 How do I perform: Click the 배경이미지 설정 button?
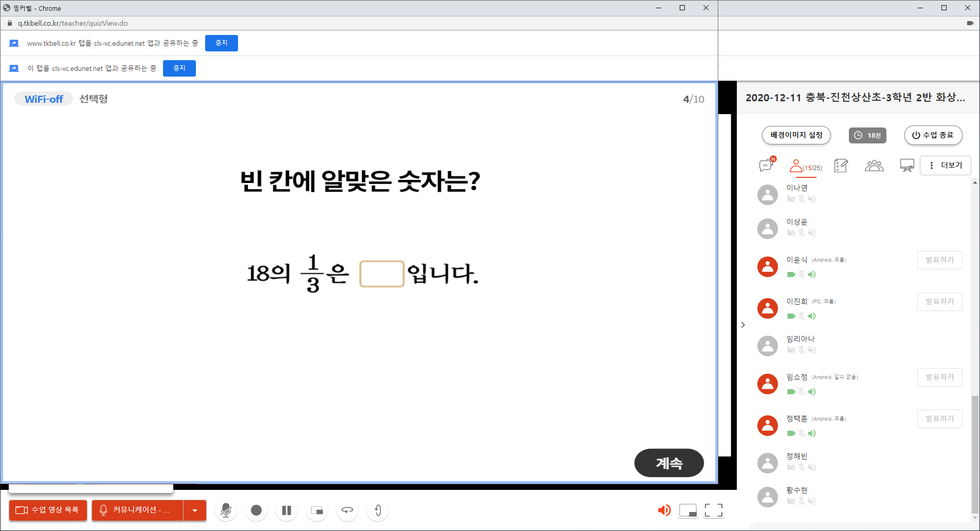coord(796,135)
